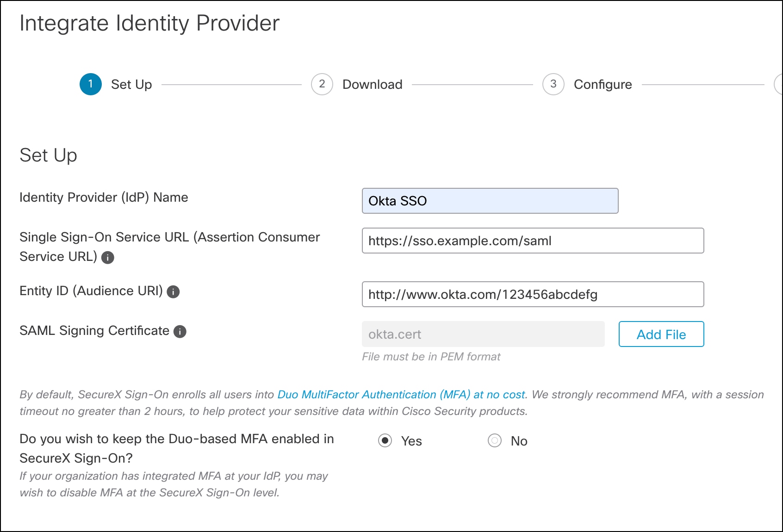The width and height of the screenshot is (783, 532).
Task: Choose No to disable Duo MFA
Action: click(x=495, y=441)
